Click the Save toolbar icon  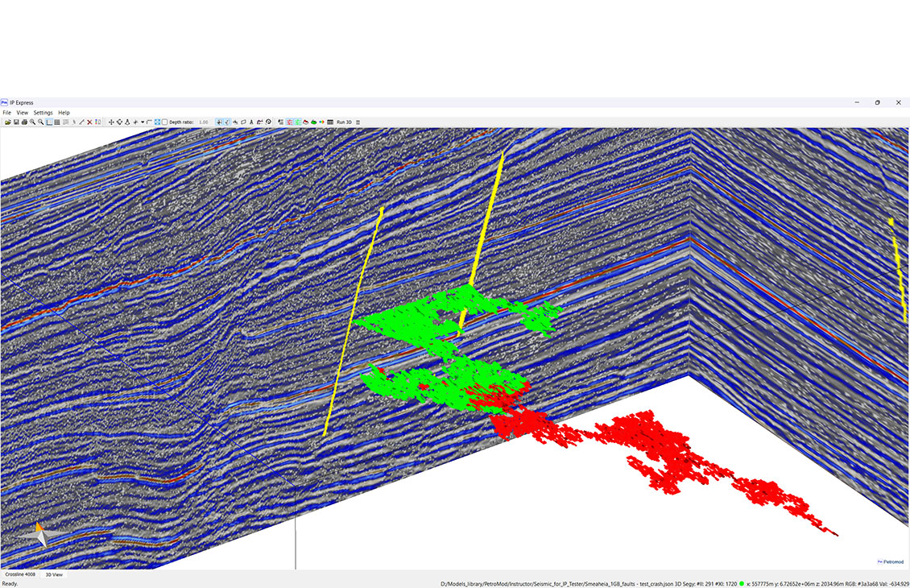pos(17,122)
